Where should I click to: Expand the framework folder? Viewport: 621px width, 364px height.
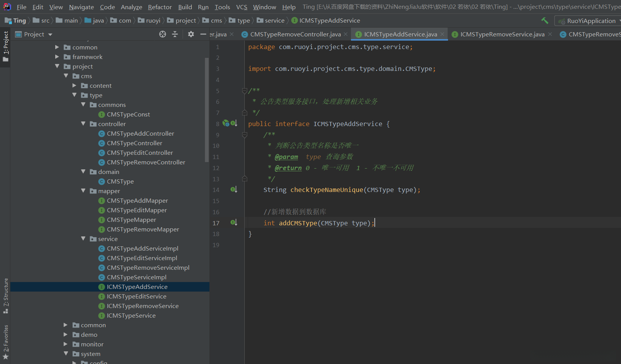click(57, 57)
